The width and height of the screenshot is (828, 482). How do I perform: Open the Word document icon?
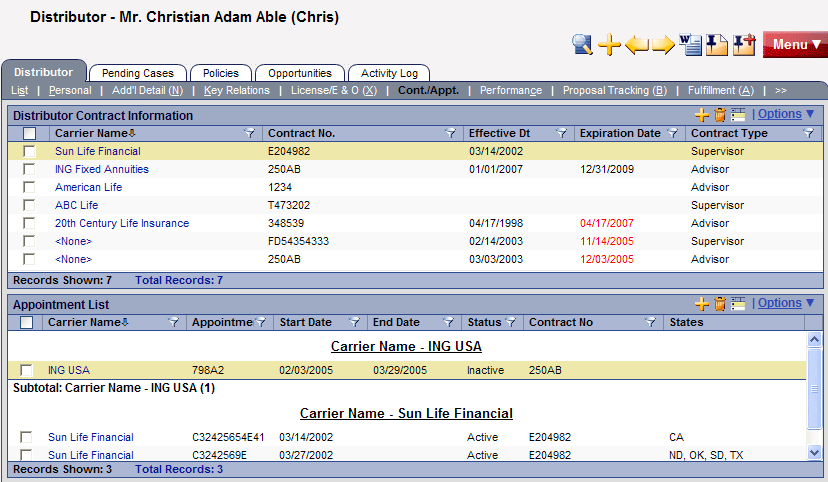pos(690,44)
